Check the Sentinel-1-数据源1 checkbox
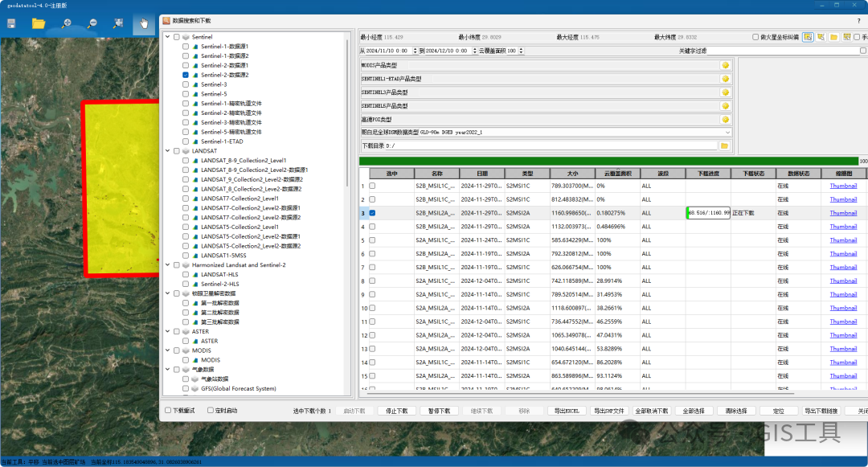Screen dimensions: 868x467 tap(186, 47)
